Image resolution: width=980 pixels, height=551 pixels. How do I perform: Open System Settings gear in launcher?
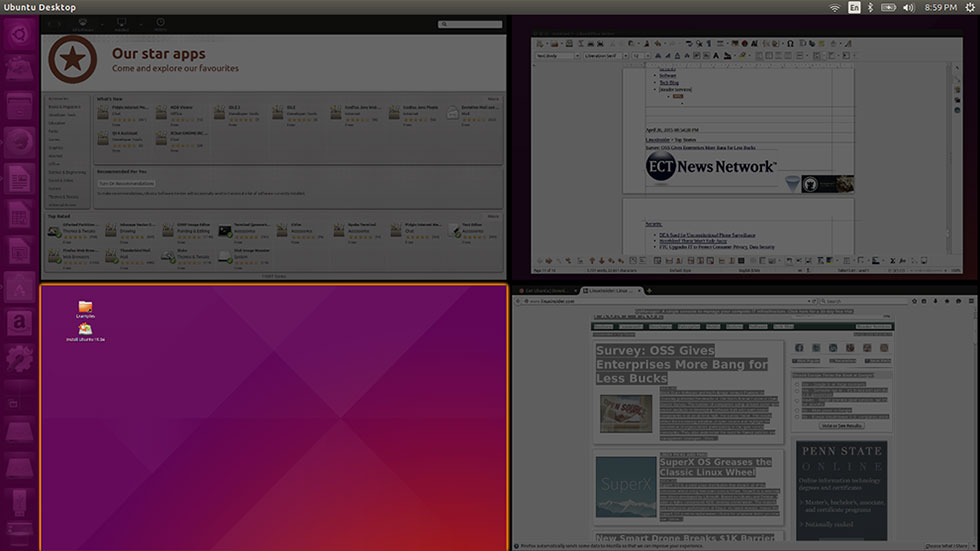pos(19,359)
